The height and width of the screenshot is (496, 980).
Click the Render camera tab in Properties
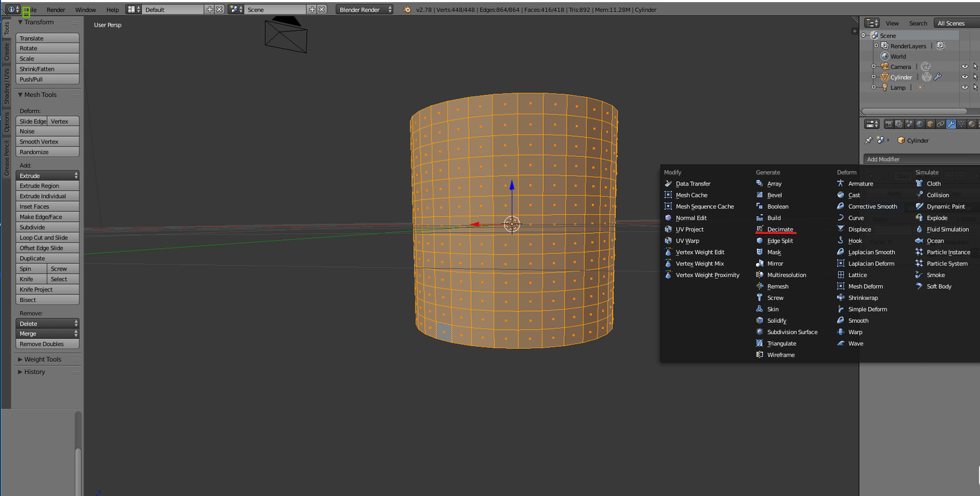(889, 124)
